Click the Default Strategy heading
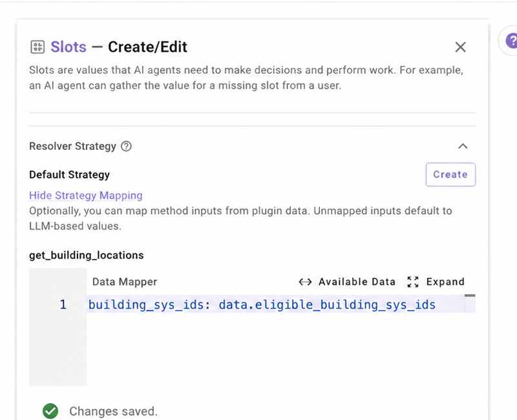The image size is (517, 420). point(70,174)
